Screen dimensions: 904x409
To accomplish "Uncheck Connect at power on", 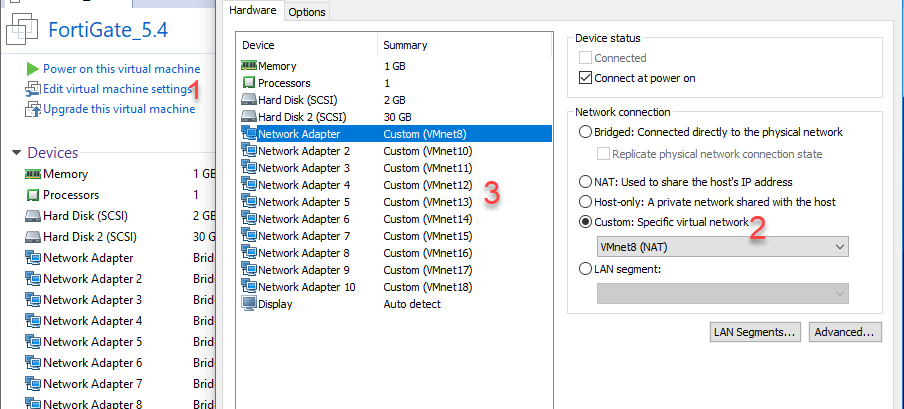I will [x=586, y=78].
